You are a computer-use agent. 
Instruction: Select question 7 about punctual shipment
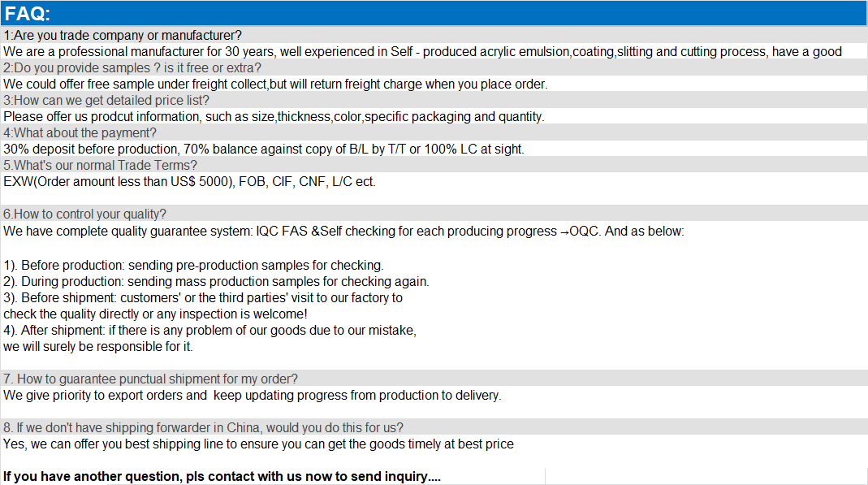point(150,379)
